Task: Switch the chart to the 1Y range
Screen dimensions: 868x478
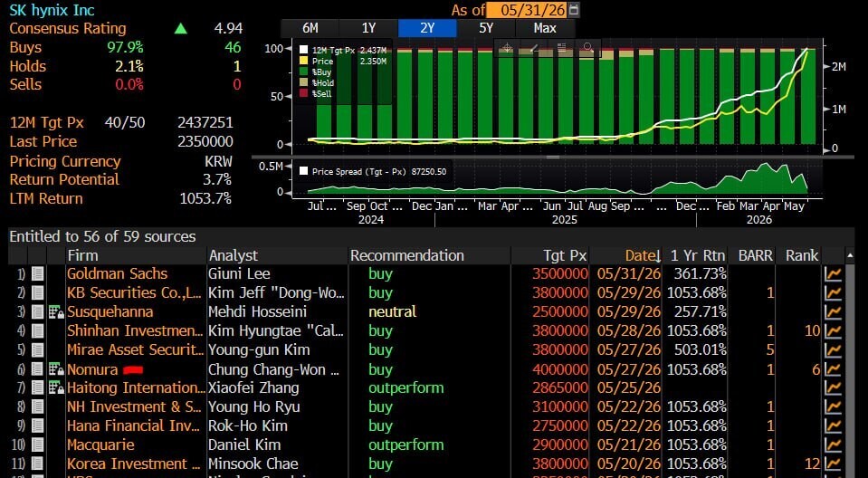Action: (368, 28)
